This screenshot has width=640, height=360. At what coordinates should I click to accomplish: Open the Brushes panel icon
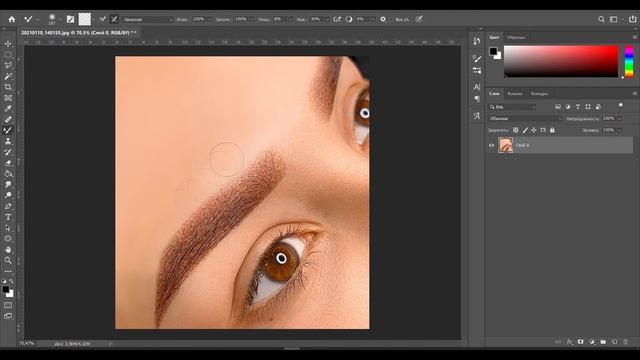point(477,59)
